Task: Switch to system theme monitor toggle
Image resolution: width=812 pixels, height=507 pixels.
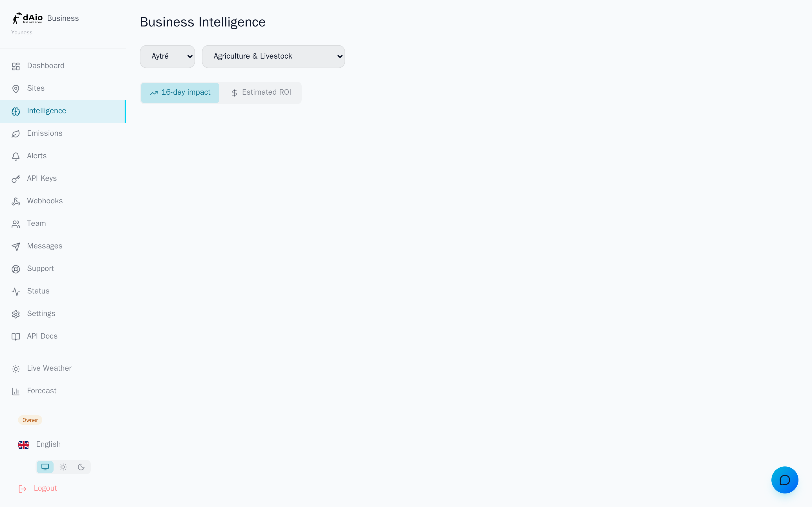Action: tap(45, 467)
